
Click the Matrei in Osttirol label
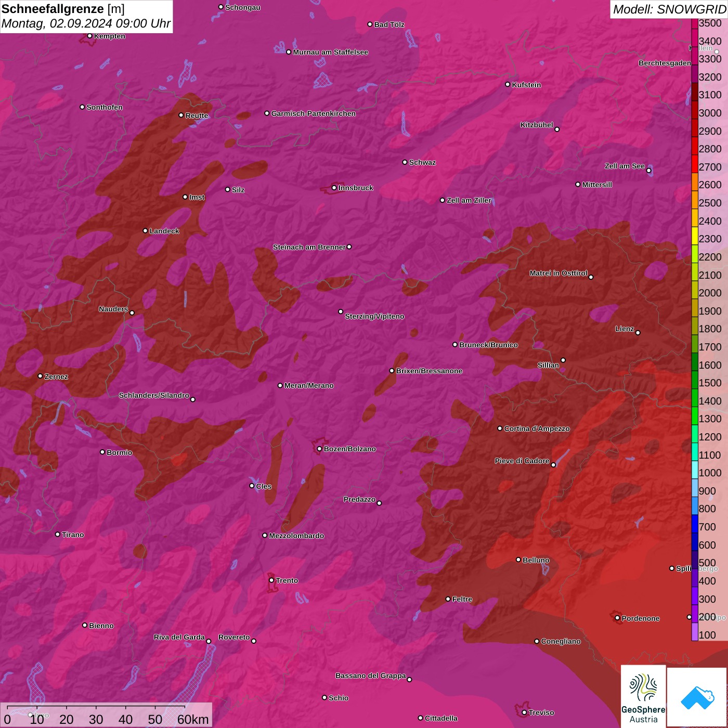(x=558, y=273)
